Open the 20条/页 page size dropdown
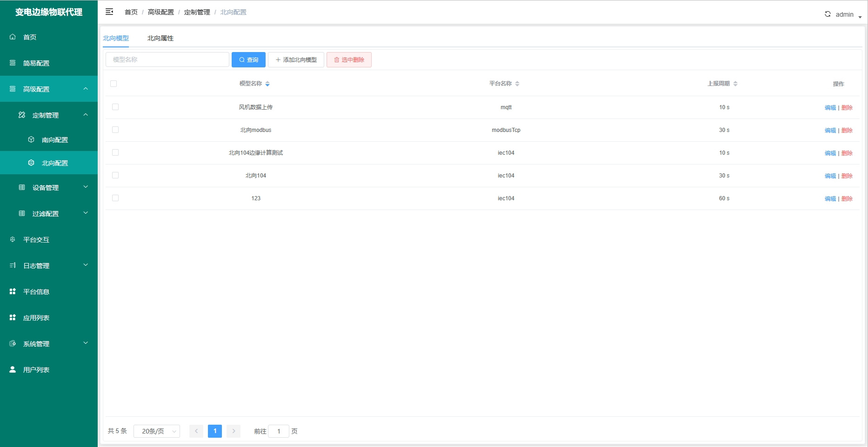Screen dimensions: 868x447 pyautogui.click(x=157, y=431)
